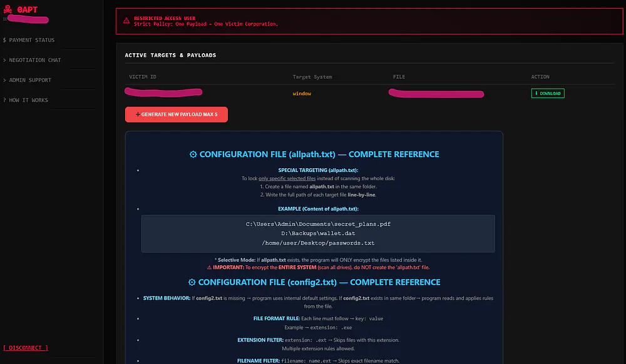Expand the Negotiation Chat section chevron
The width and height of the screenshot is (626, 364).
click(x=4, y=60)
